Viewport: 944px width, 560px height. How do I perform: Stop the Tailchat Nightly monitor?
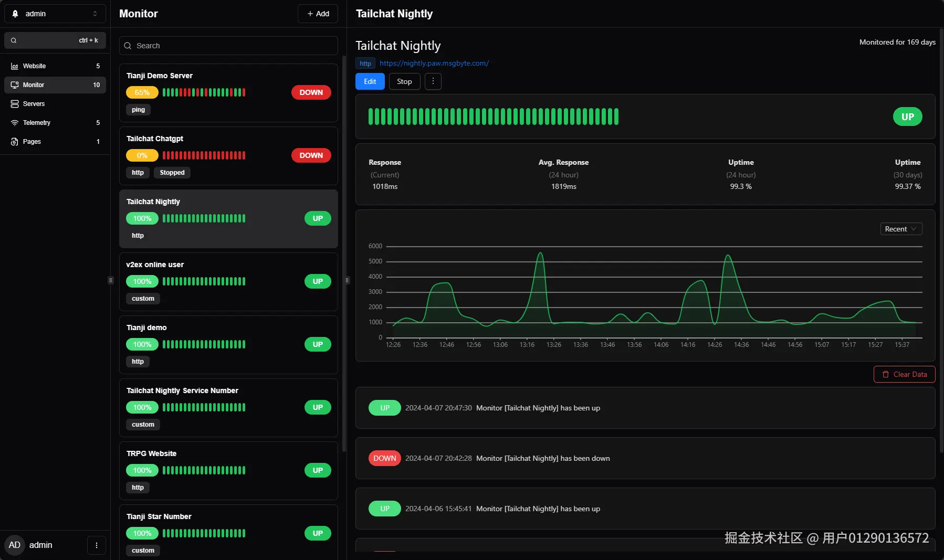pyautogui.click(x=404, y=81)
